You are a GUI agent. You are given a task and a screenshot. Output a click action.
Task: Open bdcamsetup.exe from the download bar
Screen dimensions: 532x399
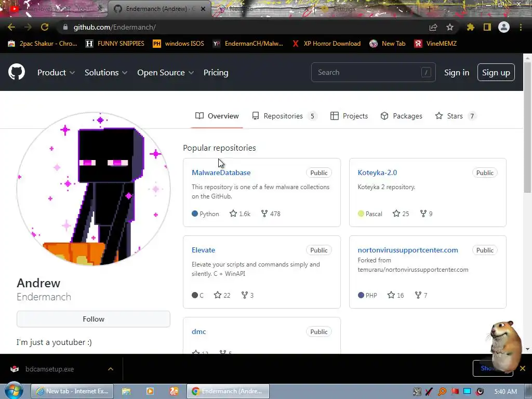tap(49, 369)
